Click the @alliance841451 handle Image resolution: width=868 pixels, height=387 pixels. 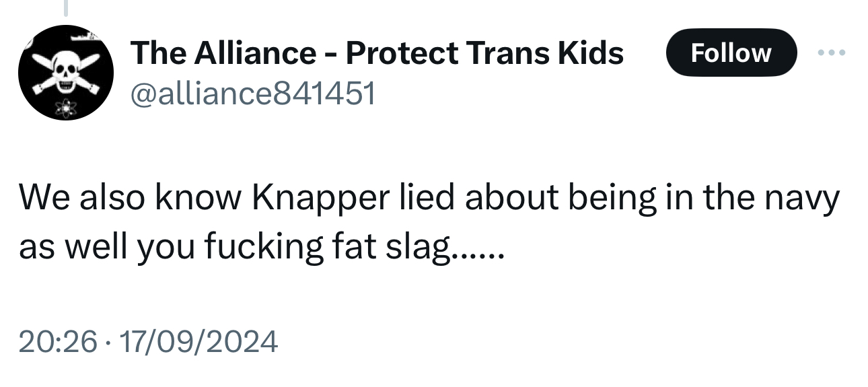[x=252, y=93]
